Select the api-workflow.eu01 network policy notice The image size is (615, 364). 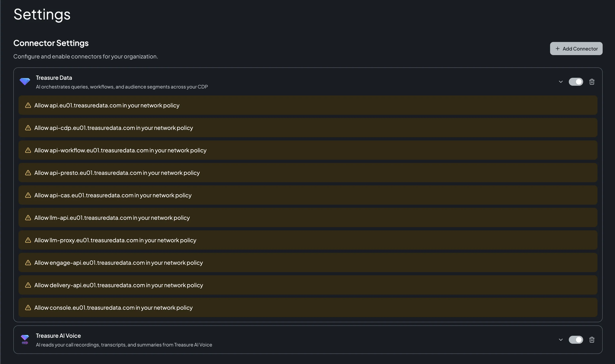pyautogui.click(x=308, y=150)
